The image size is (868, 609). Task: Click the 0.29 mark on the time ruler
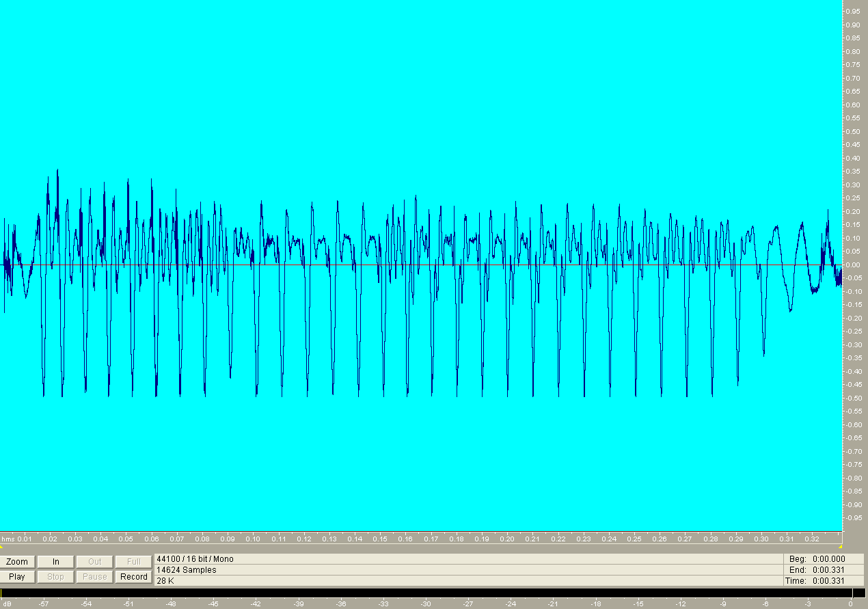tap(735, 539)
